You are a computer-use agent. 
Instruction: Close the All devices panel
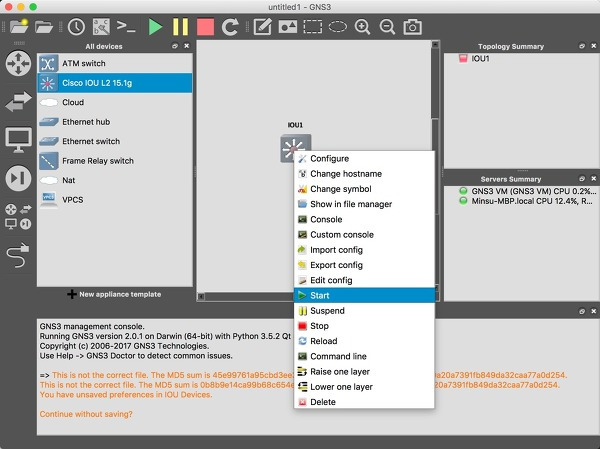(x=187, y=46)
